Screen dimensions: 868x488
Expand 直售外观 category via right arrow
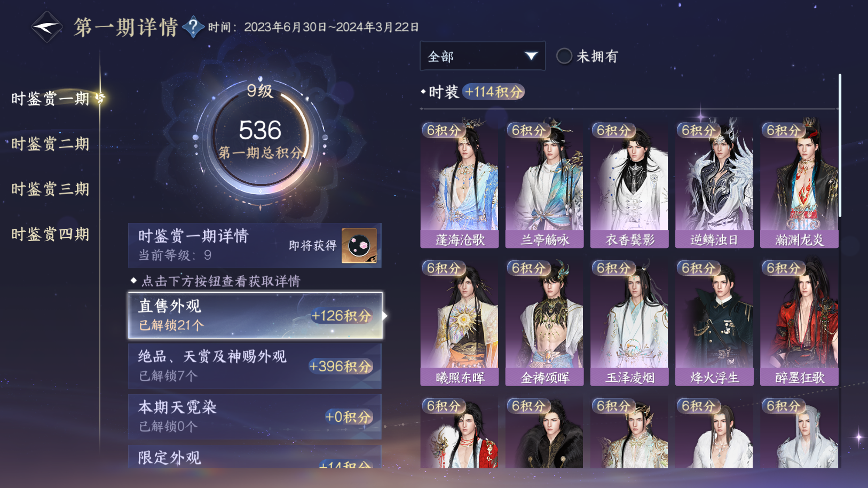[x=385, y=316]
